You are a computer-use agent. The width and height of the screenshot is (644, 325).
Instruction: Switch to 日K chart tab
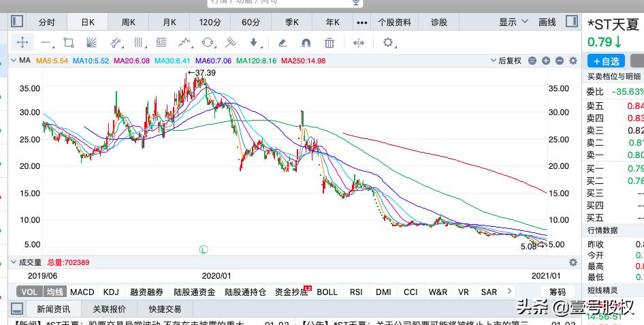pyautogui.click(x=88, y=22)
